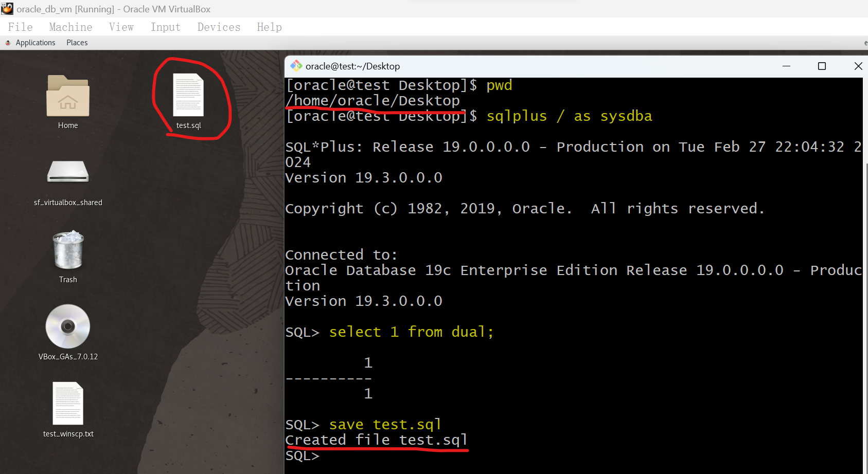This screenshot has height=474, width=868.
Task: Click the last empty SQL> prompt
Action: (x=303, y=456)
